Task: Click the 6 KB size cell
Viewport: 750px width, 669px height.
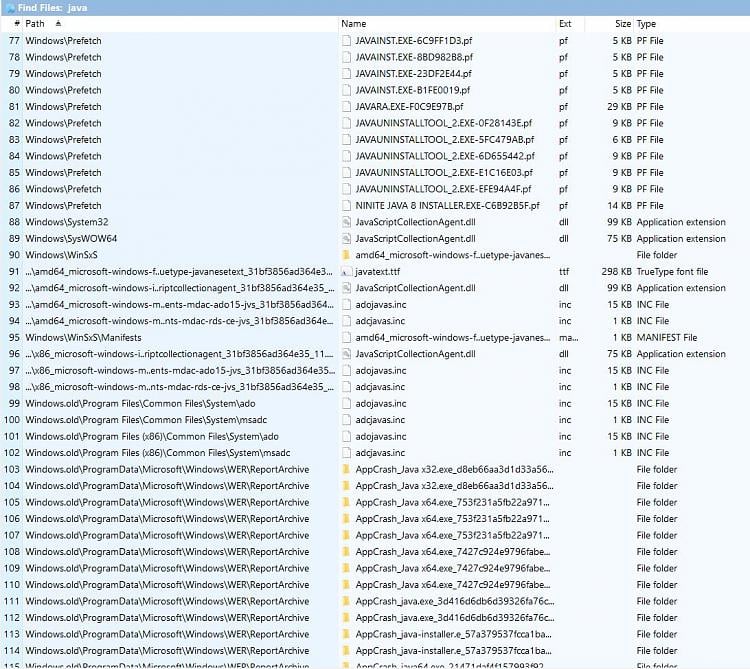Action: (x=622, y=140)
